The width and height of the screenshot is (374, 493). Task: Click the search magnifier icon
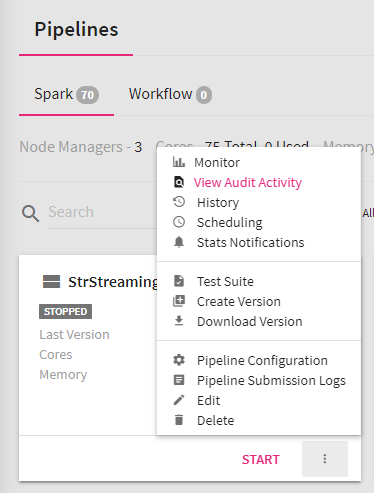[x=30, y=213]
